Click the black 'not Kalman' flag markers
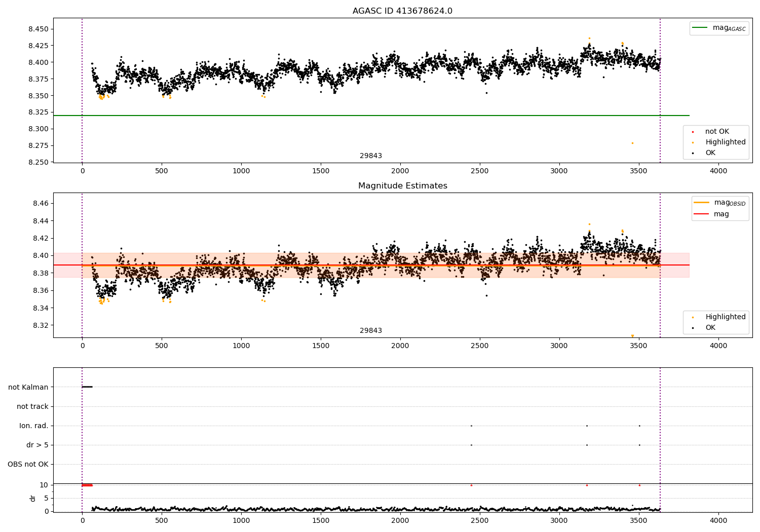760x532 pixels. pos(87,387)
